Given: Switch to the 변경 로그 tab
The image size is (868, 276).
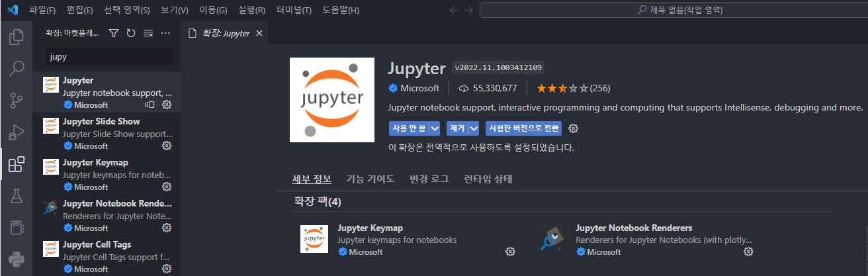Looking at the screenshot, I should (x=429, y=179).
